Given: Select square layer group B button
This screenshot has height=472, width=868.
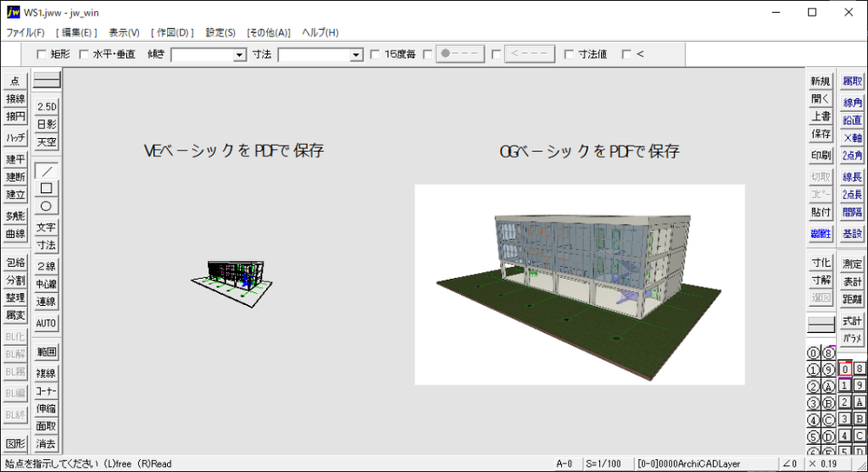Looking at the screenshot, I should (859, 418).
